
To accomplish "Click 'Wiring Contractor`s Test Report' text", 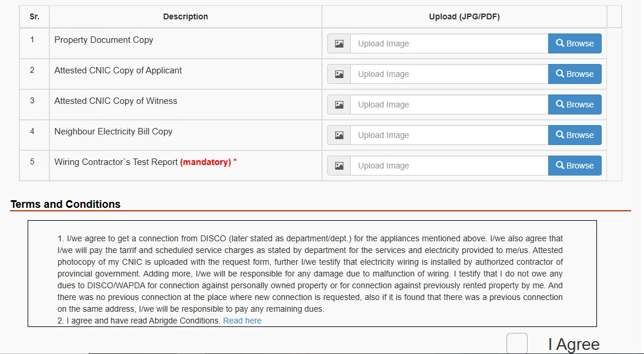I will point(116,162).
